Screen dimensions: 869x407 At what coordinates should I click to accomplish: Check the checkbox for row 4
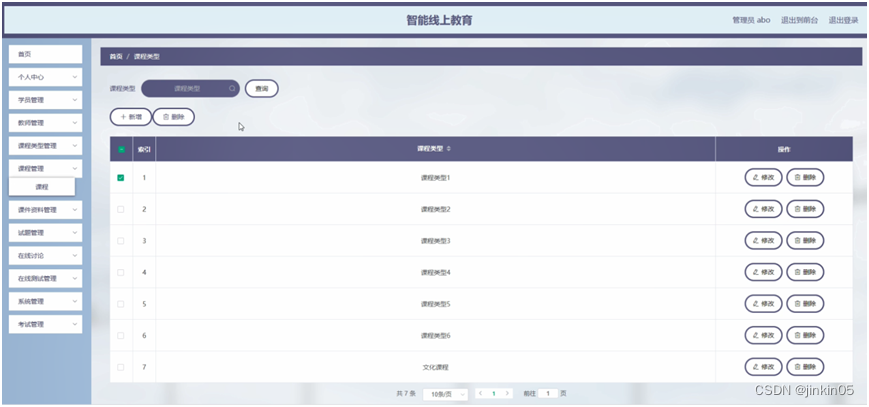(121, 272)
